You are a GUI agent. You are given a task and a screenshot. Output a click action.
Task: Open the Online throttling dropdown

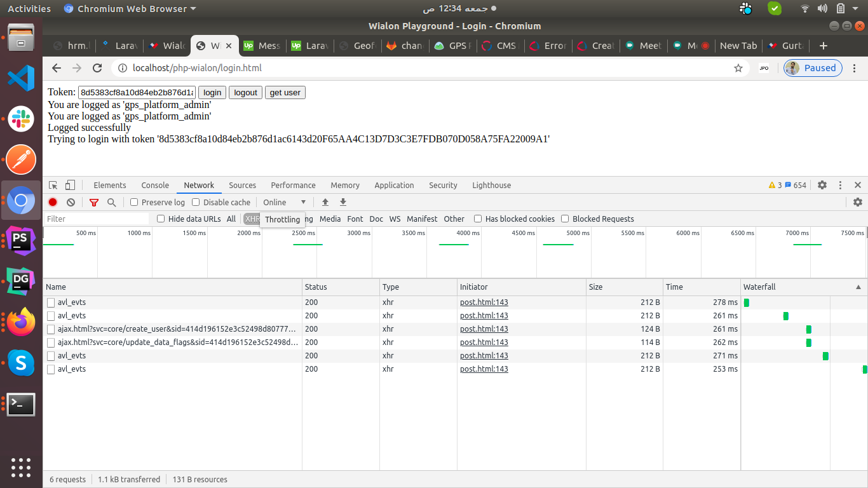click(x=284, y=202)
